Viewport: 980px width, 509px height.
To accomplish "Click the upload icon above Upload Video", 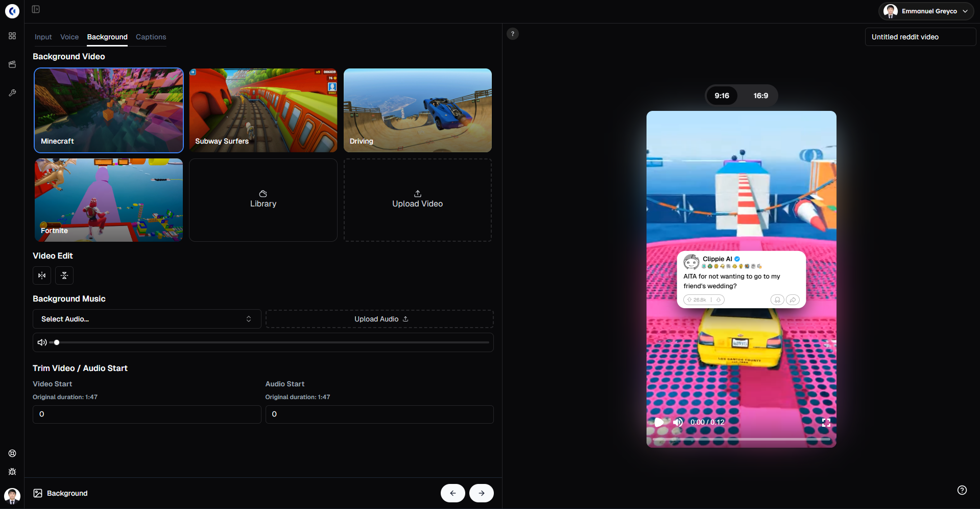I will tap(418, 194).
